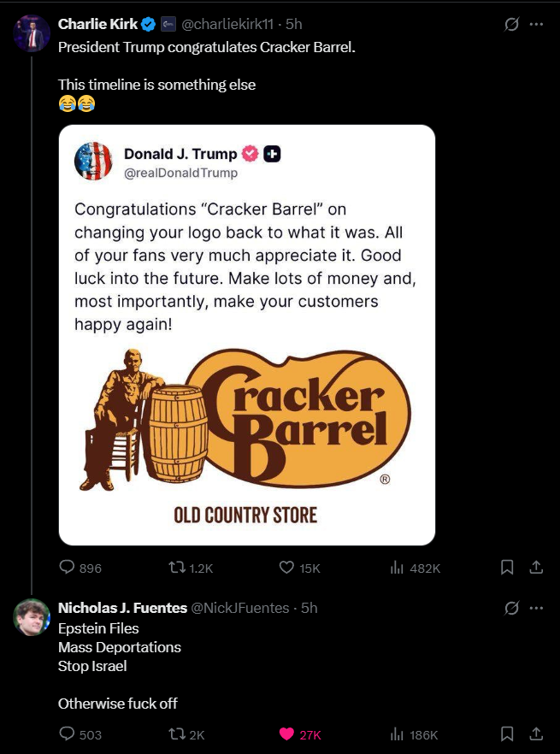View analytics for Charlie Kirk's post
This screenshot has height=754, width=560.
point(397,567)
